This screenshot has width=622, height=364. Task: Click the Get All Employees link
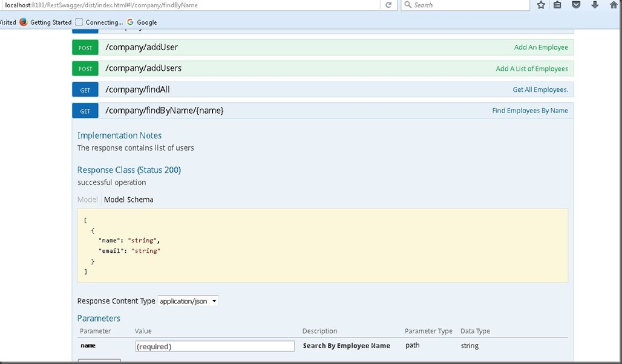540,90
